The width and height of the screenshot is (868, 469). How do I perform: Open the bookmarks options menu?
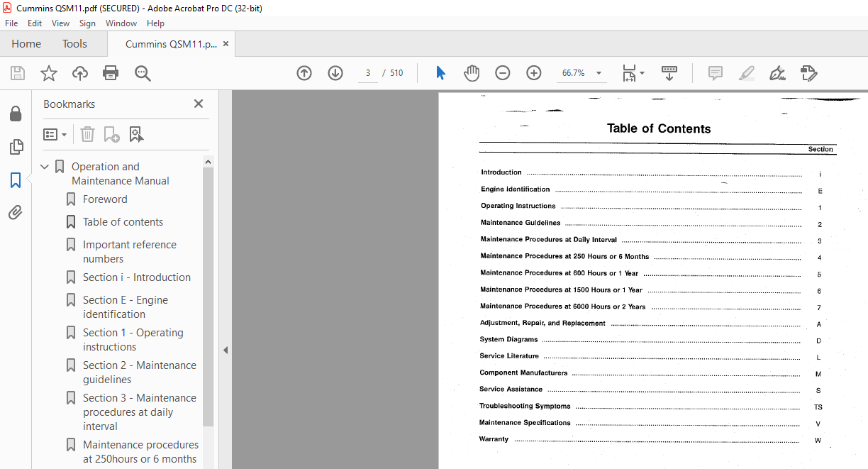tap(55, 134)
